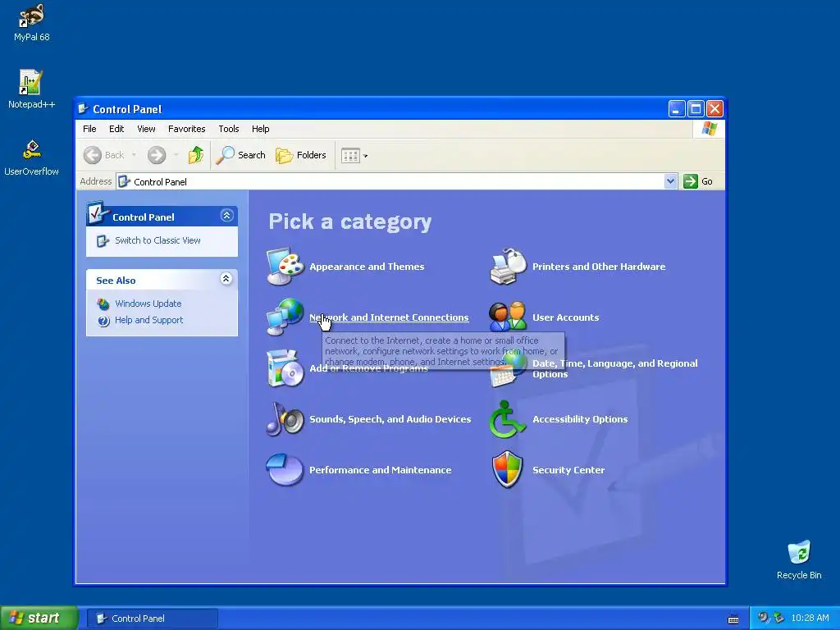Open the View menu

pyautogui.click(x=146, y=129)
